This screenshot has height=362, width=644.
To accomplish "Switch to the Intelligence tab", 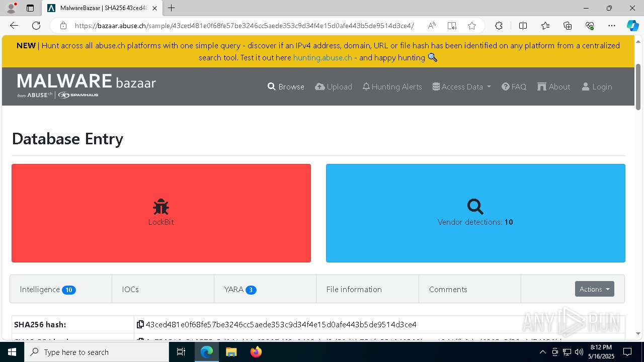I will click(61, 289).
